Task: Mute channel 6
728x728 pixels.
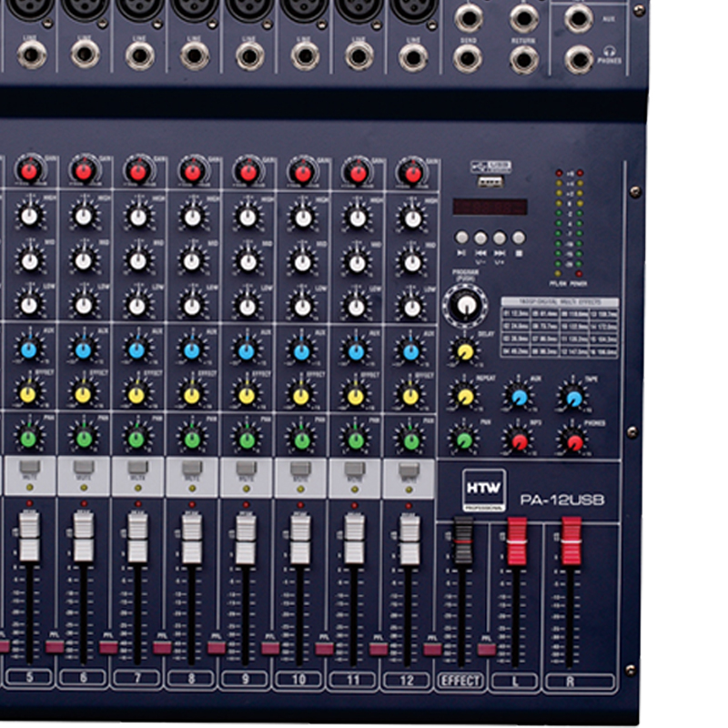Action: (84, 467)
